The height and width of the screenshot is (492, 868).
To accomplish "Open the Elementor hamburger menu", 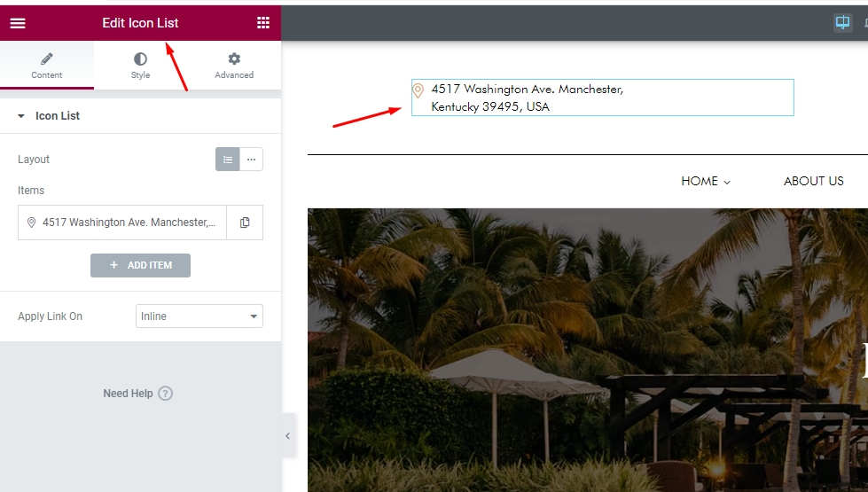I will tap(18, 23).
